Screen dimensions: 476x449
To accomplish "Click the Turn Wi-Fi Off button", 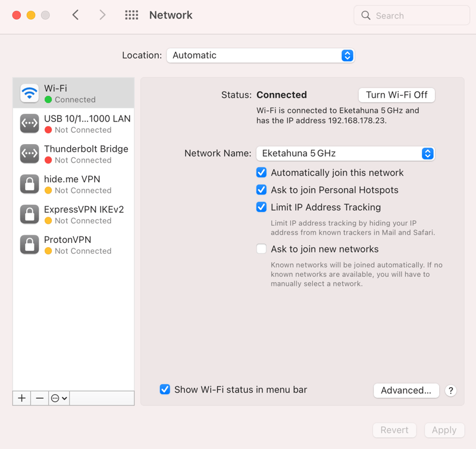I will point(396,95).
